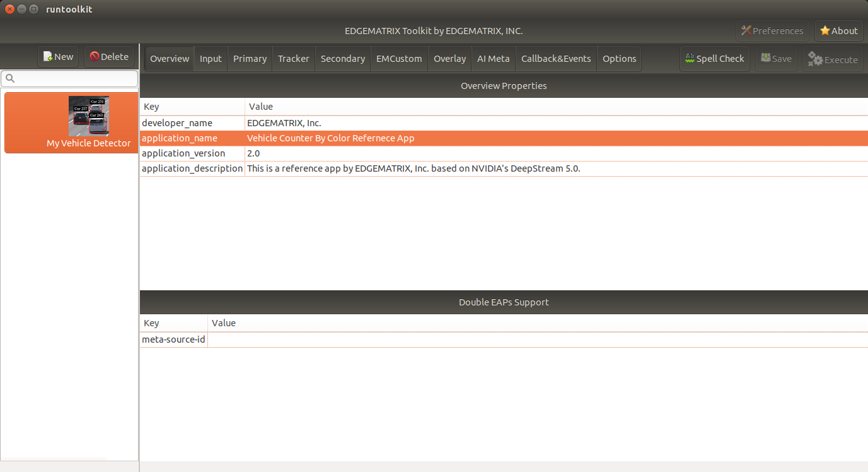Switch to the Input tab
868x472 pixels.
(x=211, y=59)
